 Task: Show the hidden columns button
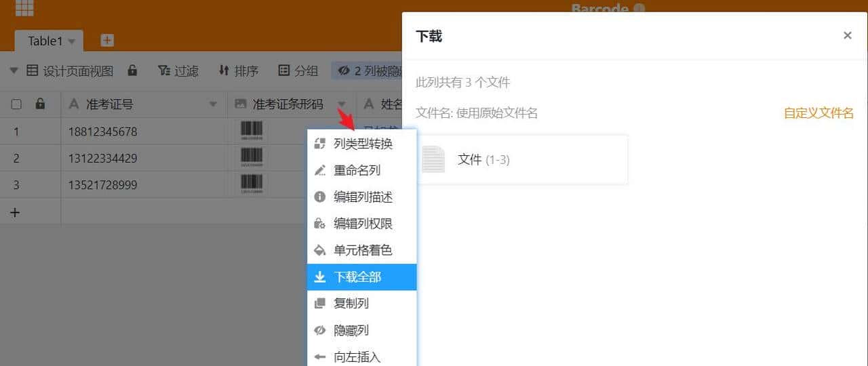pyautogui.click(x=368, y=70)
